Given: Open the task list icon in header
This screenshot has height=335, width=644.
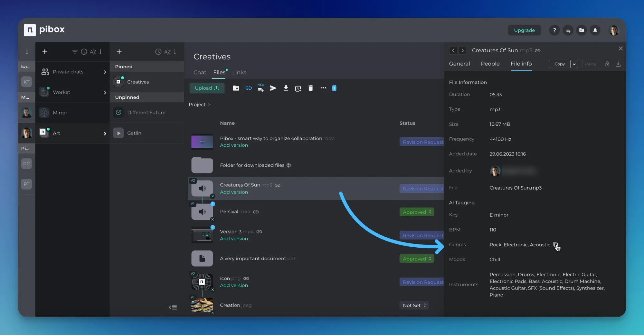Looking at the screenshot, I should point(568,30).
